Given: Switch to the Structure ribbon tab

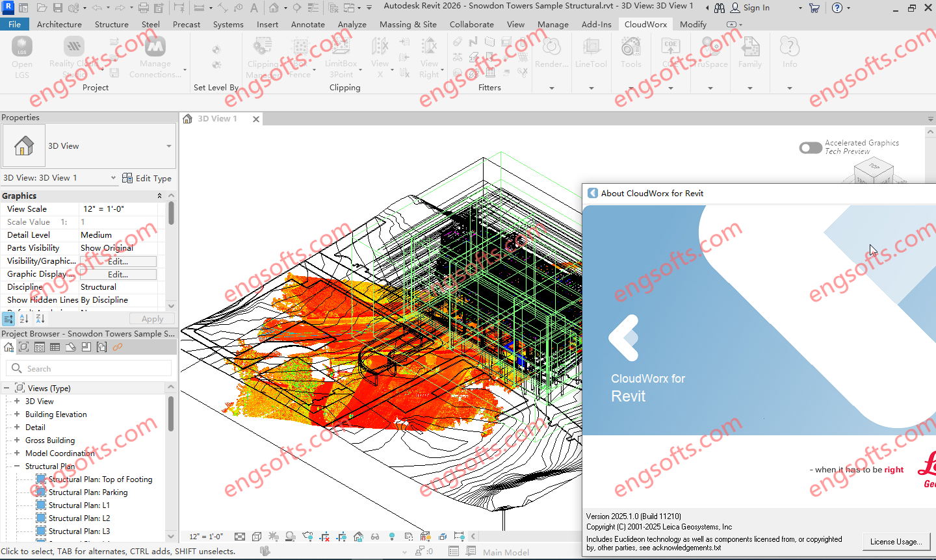Looking at the screenshot, I should tap(112, 25).
